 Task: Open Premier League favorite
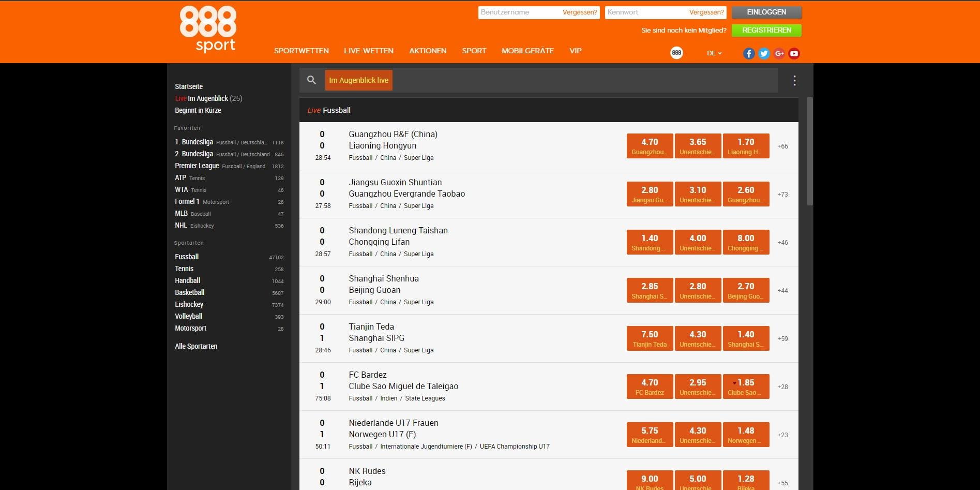(x=229, y=166)
